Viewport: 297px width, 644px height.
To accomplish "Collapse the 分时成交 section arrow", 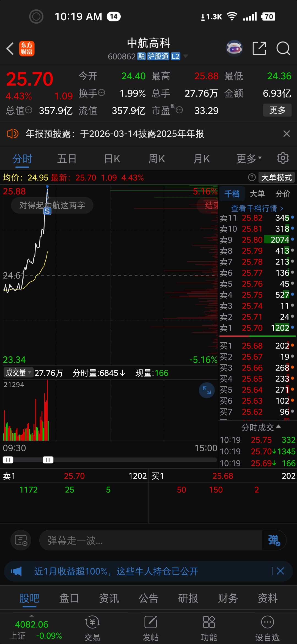I will [278, 427].
